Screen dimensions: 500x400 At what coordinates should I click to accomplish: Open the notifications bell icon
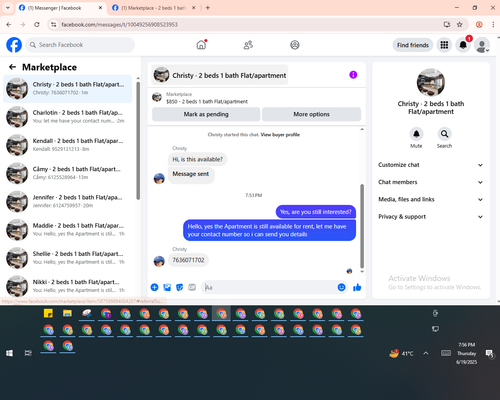tap(463, 45)
